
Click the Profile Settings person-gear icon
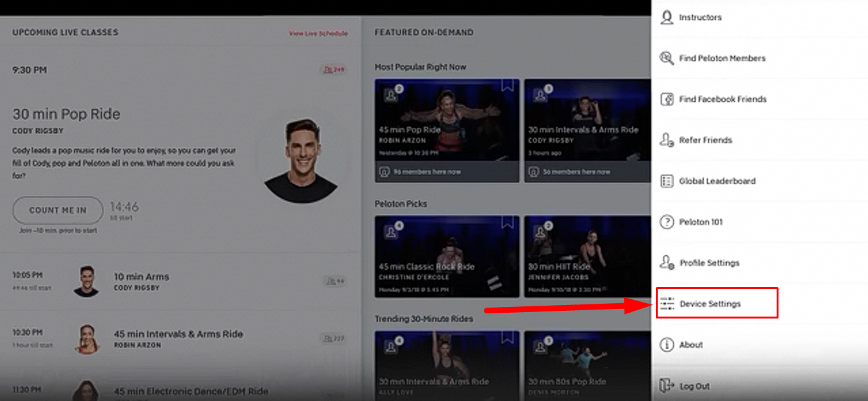pos(667,263)
